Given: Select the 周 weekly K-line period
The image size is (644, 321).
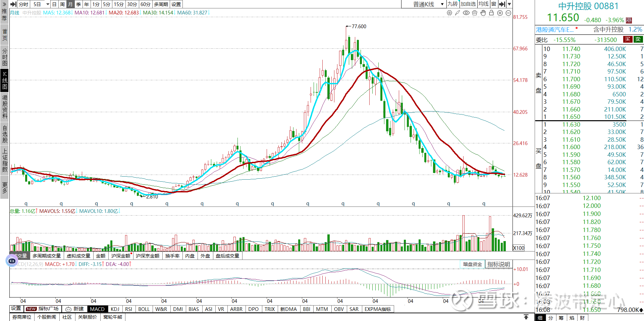Looking at the screenshot, I should tap(62, 4).
